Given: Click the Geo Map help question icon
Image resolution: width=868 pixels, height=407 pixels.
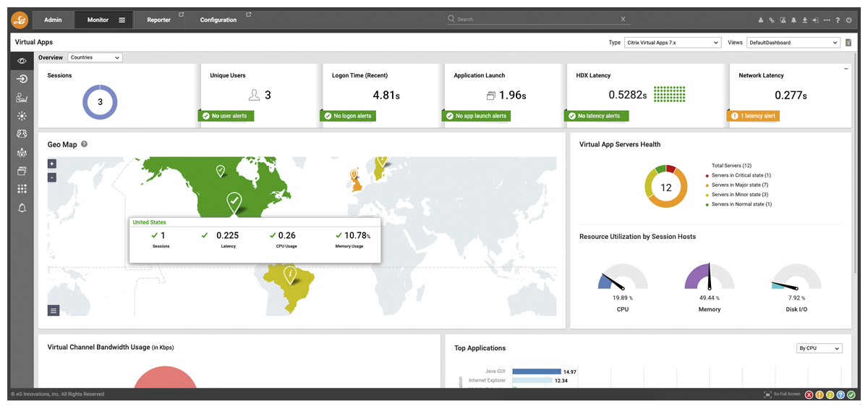Looking at the screenshot, I should coord(85,144).
